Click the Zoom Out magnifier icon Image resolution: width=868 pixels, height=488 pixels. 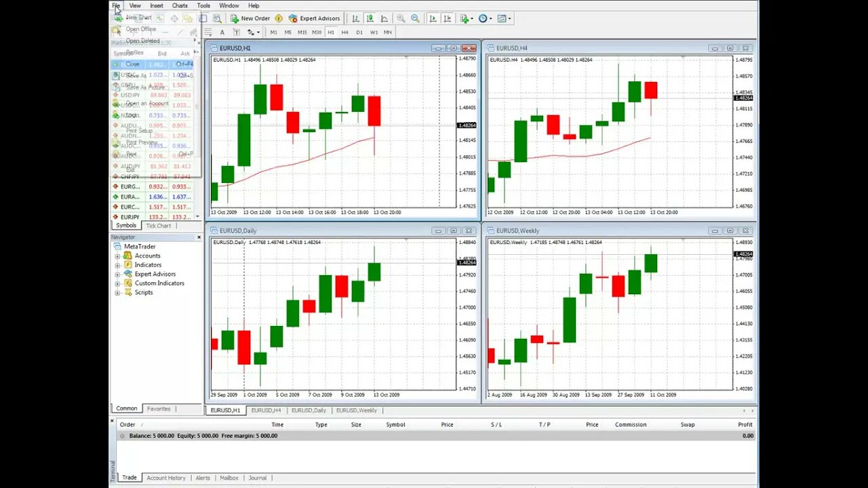point(415,18)
